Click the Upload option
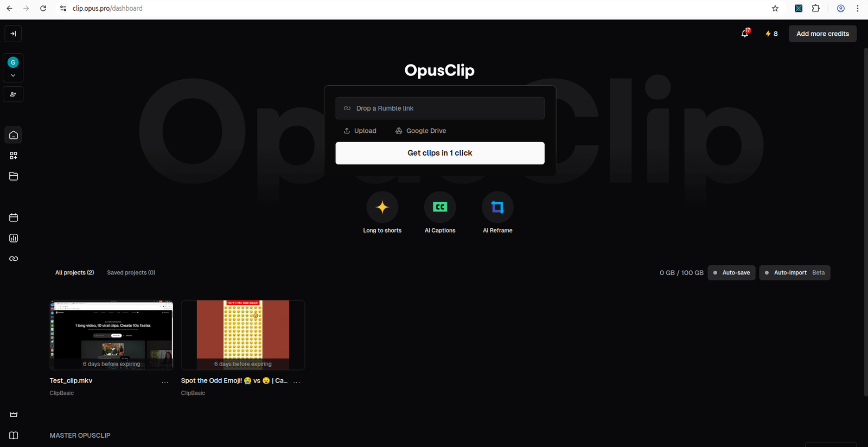 [x=360, y=131]
